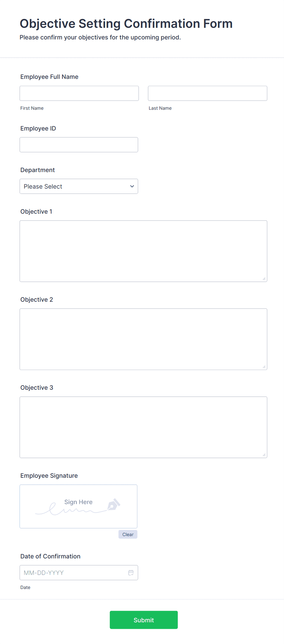This screenshot has width=284, height=644.
Task: Click the First Name input field
Action: pos(79,93)
